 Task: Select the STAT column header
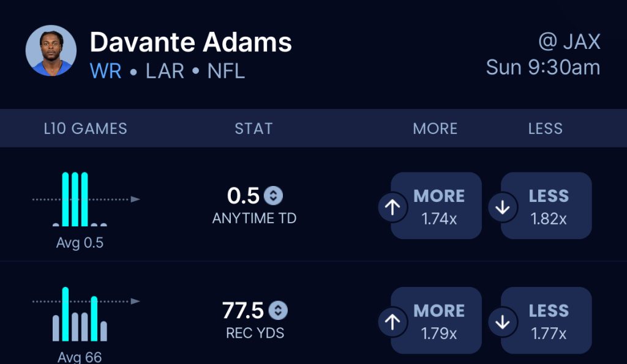253,128
